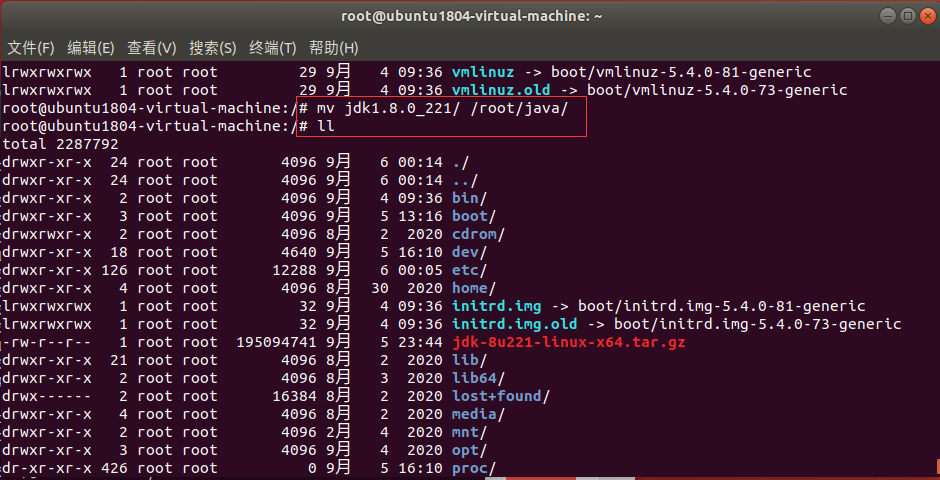Click the jdk-8u221-linux-x64.tar.gz file name
Screen dimensions: 940x480
(568, 342)
